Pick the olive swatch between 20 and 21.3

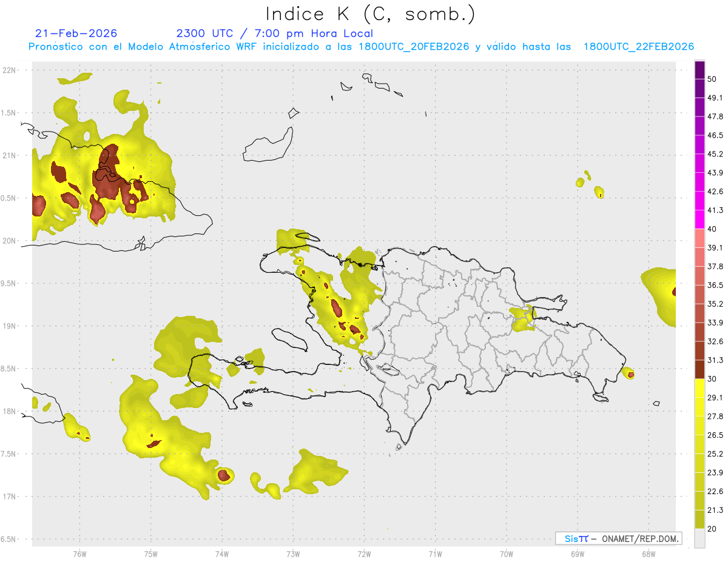(x=700, y=519)
